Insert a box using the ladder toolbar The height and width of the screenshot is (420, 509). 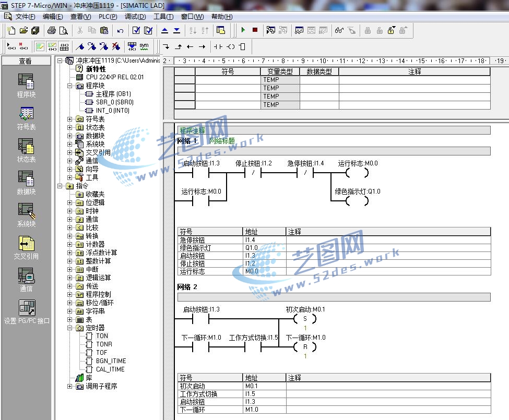coord(242,47)
